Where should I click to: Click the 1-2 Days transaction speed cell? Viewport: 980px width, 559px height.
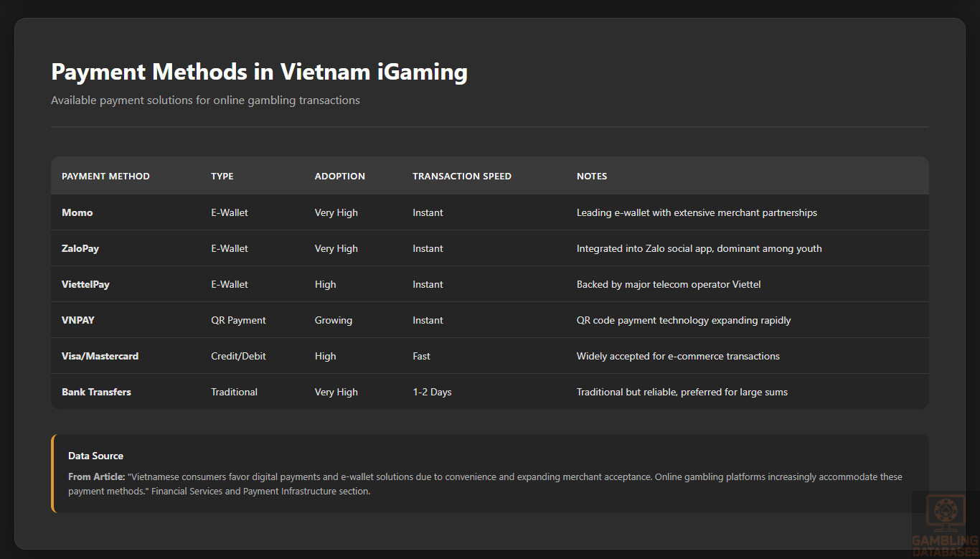tap(432, 393)
